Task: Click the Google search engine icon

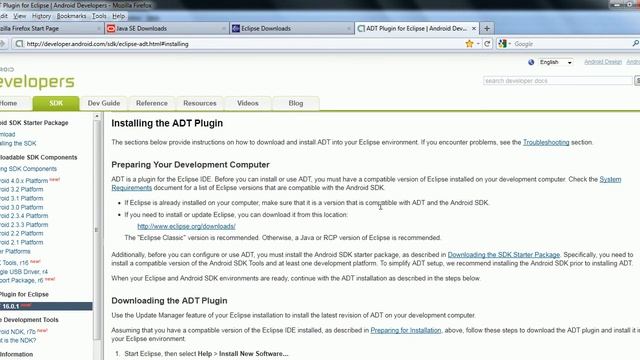Action: point(502,44)
